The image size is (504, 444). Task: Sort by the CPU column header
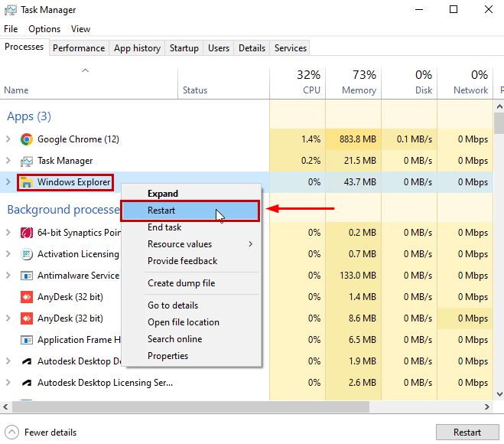coord(298,83)
